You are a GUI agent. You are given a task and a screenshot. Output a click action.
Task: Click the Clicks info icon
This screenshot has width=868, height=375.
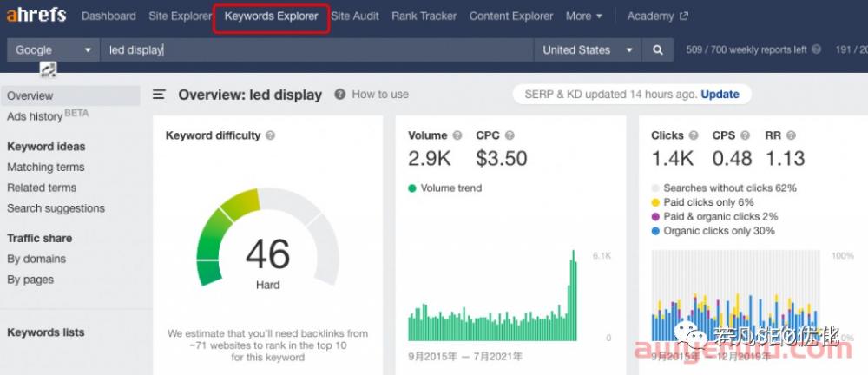694,135
